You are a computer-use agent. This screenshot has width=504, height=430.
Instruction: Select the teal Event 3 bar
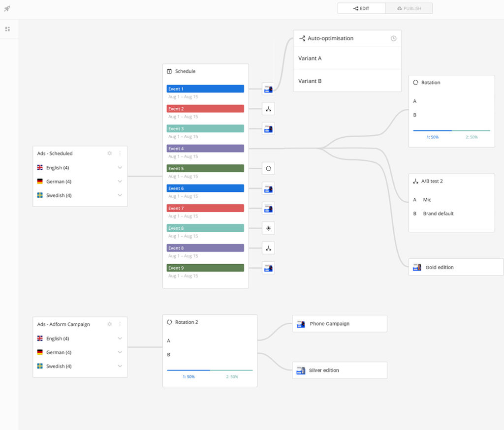[x=205, y=128]
